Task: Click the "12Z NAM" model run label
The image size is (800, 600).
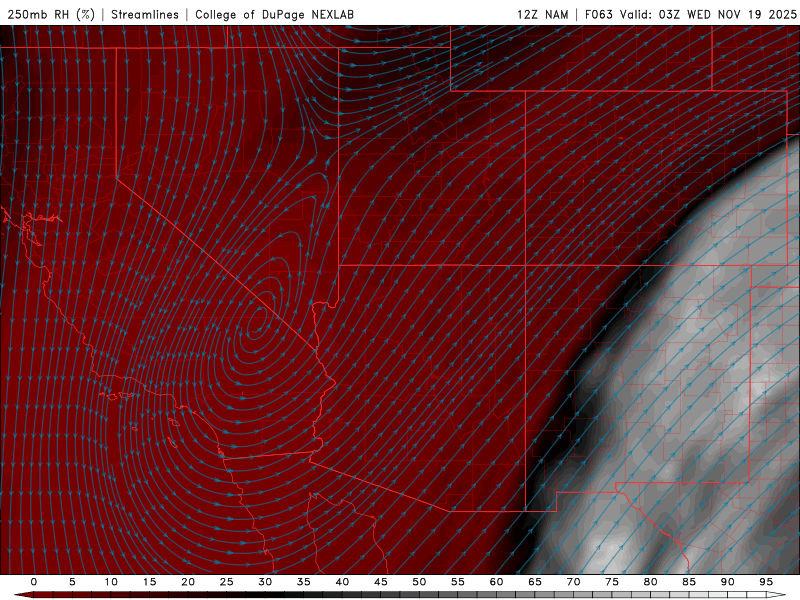Action: 542,14
